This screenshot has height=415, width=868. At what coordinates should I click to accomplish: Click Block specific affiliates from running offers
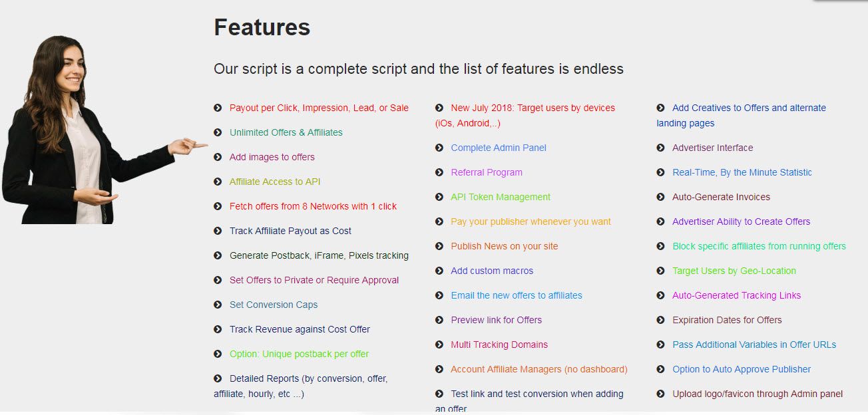point(759,246)
